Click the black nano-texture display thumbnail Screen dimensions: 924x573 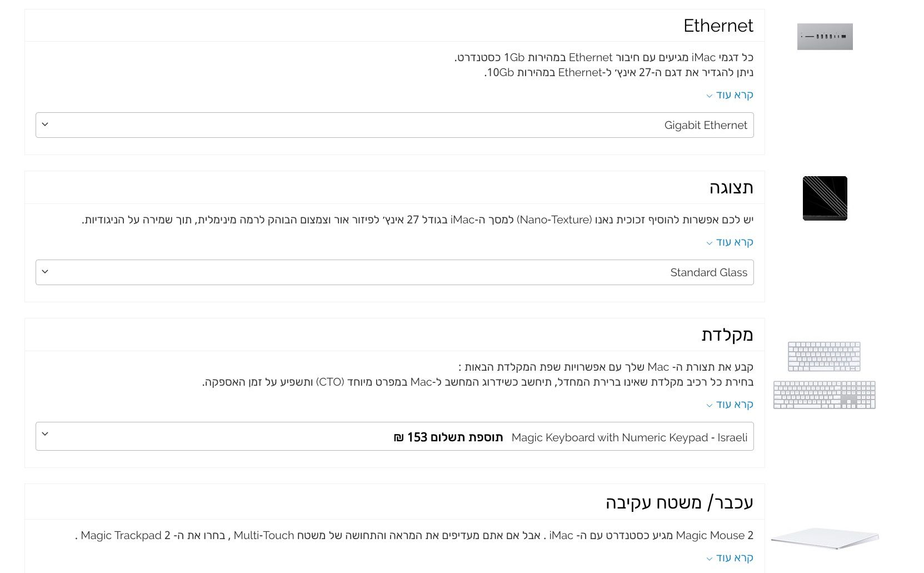coord(825,198)
